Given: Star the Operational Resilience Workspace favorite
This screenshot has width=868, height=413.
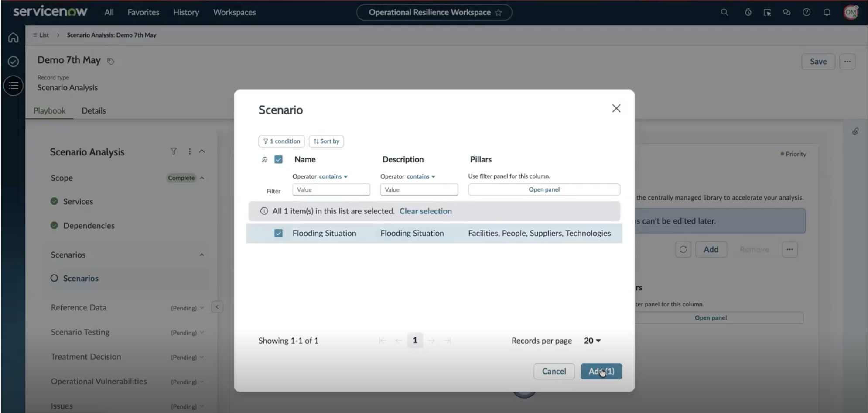Looking at the screenshot, I should [498, 13].
